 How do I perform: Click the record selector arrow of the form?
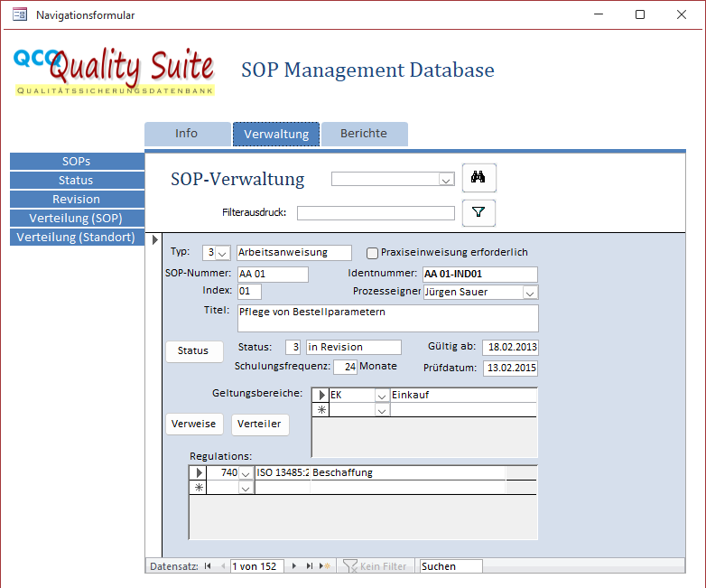tap(154, 239)
